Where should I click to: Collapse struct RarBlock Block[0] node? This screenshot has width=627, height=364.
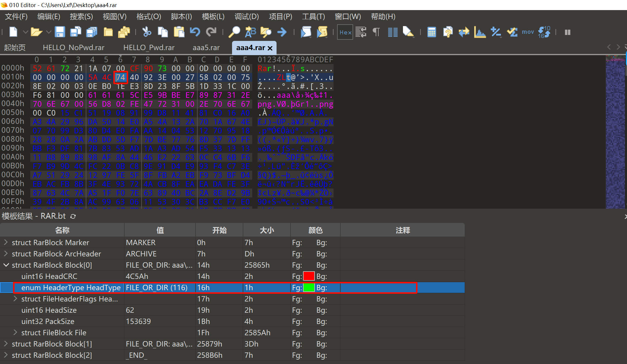[6, 265]
